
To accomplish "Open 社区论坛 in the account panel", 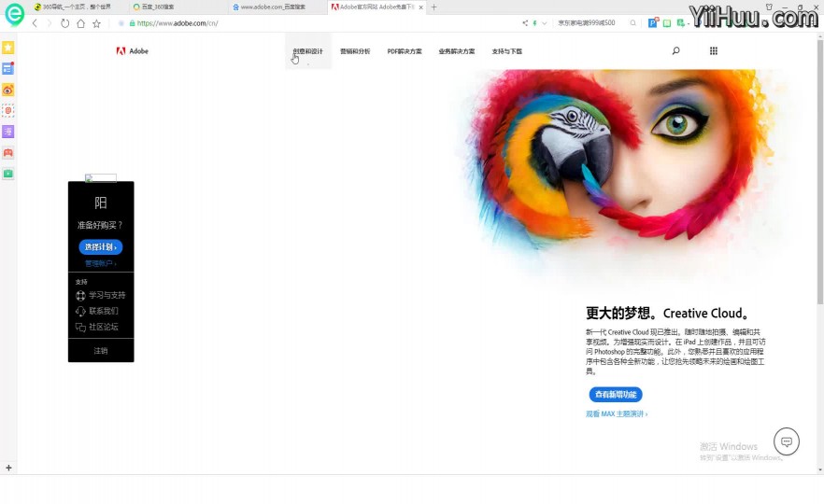I will point(97,327).
